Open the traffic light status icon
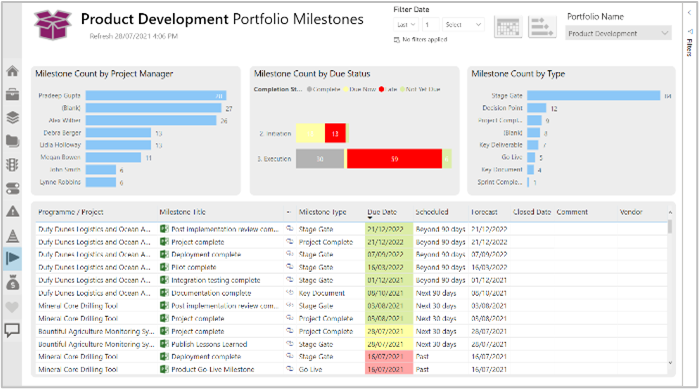 click(12, 164)
